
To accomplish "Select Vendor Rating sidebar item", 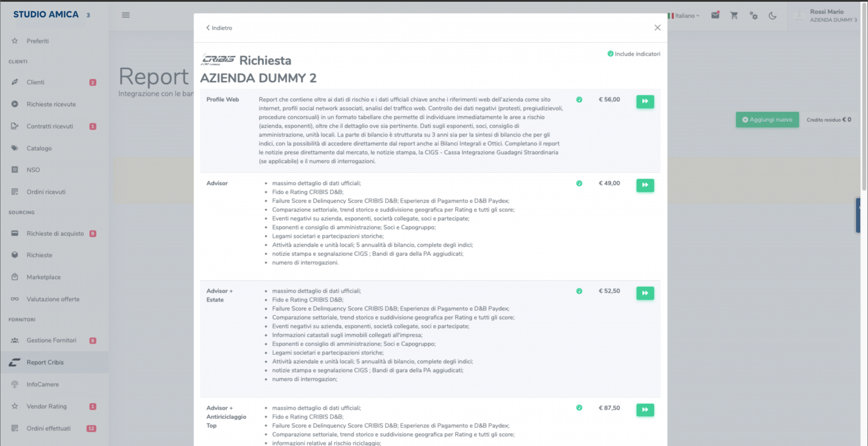I will (54, 407).
